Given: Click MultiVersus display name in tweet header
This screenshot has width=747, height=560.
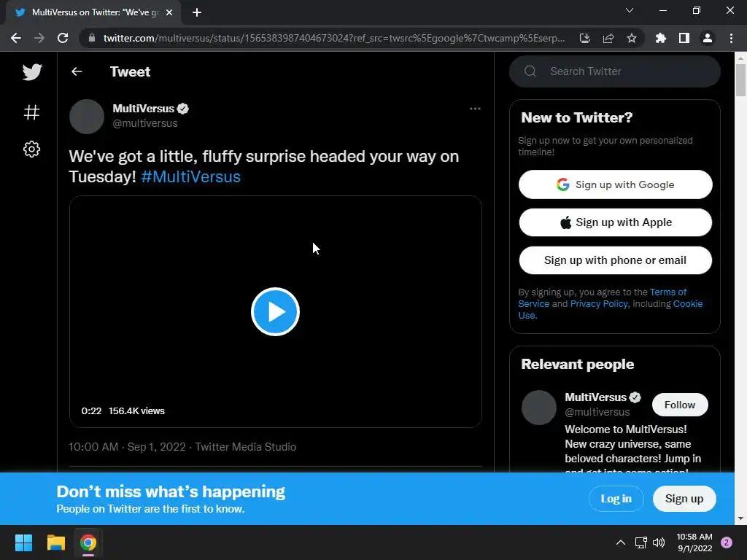Looking at the screenshot, I should click(144, 109).
